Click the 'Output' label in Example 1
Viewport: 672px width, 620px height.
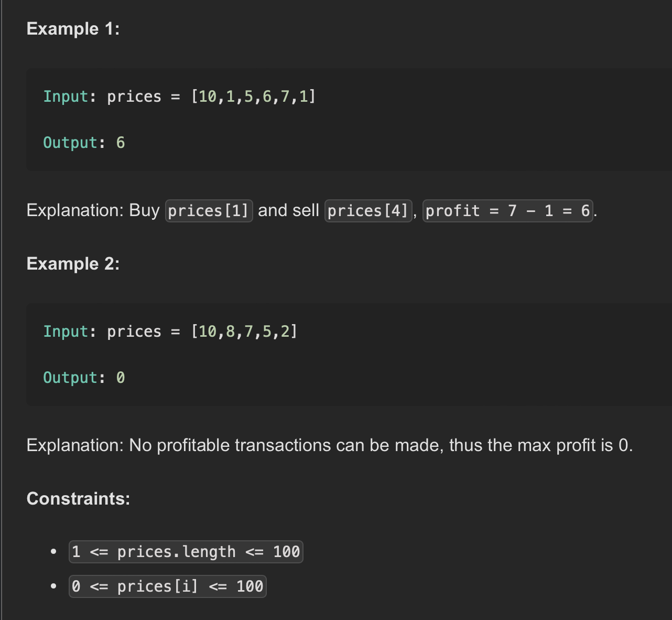click(x=70, y=143)
